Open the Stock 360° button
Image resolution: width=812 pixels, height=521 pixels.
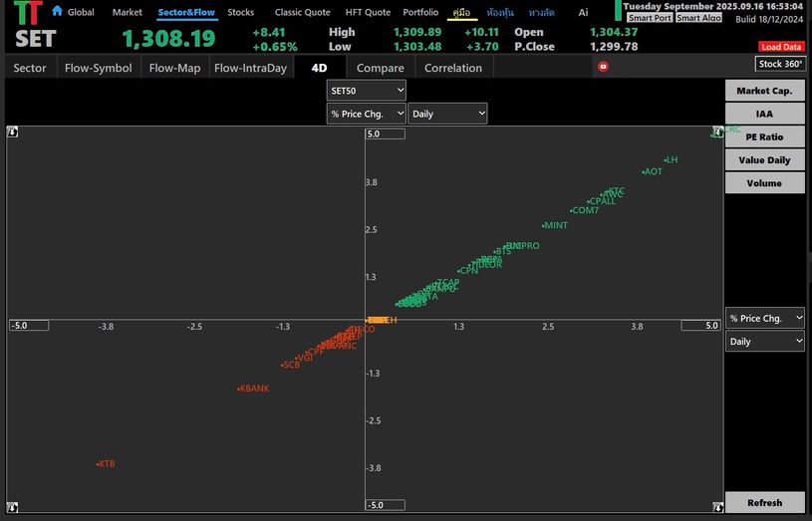click(780, 64)
